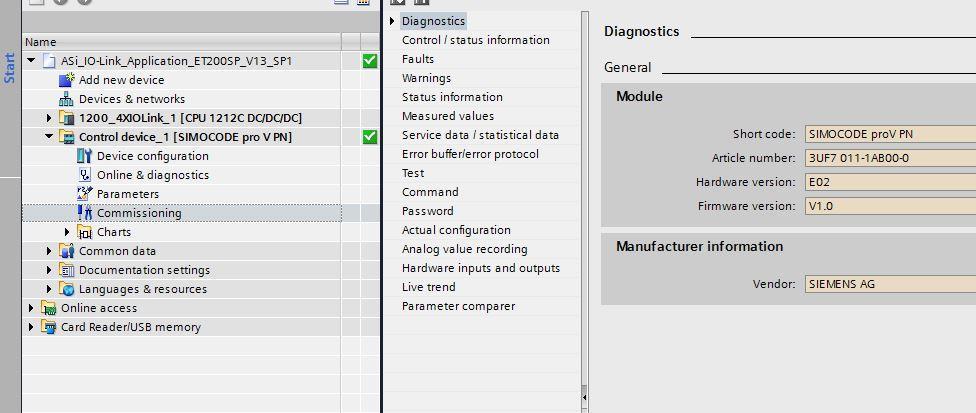Screen dimensions: 976x413
Task: Click green checkmark status of project row
Action: (x=370, y=61)
